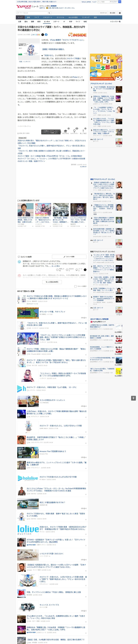Click the scroll-to-top arrow button
Image resolution: width=138 pixels, height=644 pixels.
(133, 398)
